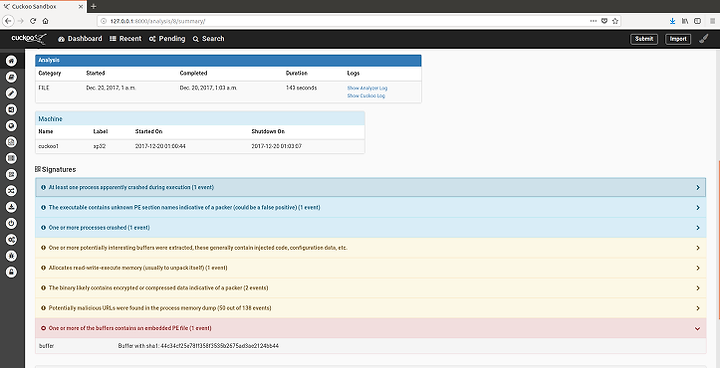Open Recent analyses in navigation bar
The width and height of the screenshot is (720, 368).
(126, 39)
